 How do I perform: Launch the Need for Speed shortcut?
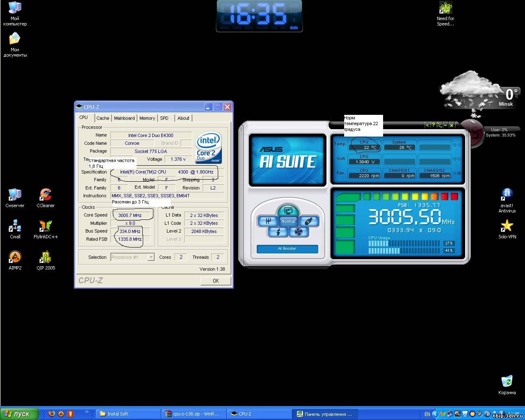[x=445, y=14]
